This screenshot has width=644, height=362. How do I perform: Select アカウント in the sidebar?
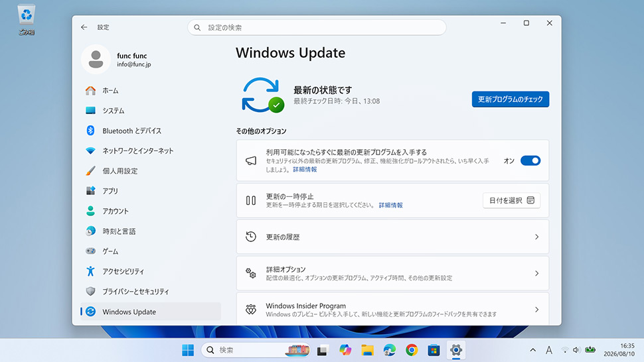[x=151, y=211]
